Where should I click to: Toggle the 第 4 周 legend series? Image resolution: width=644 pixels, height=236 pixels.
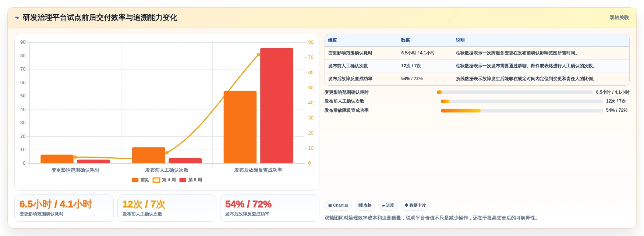click(x=164, y=180)
